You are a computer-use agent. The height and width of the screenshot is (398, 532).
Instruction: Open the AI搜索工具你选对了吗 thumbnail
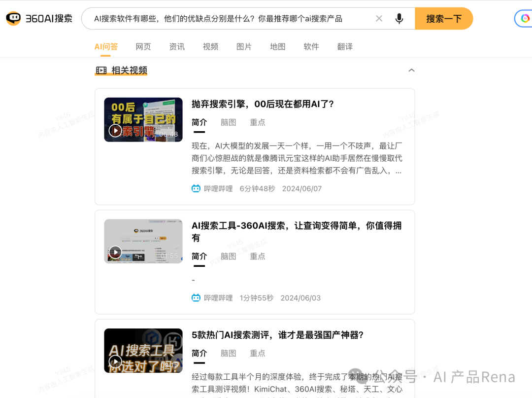tap(143, 351)
